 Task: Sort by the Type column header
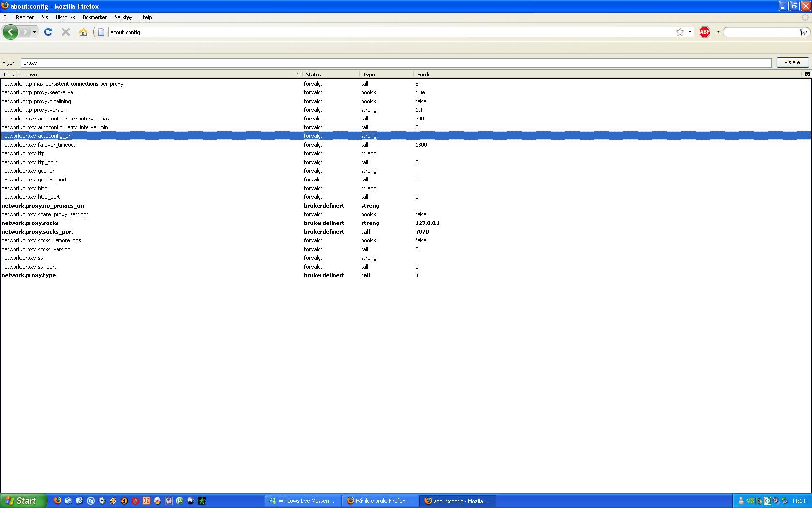[x=386, y=74]
